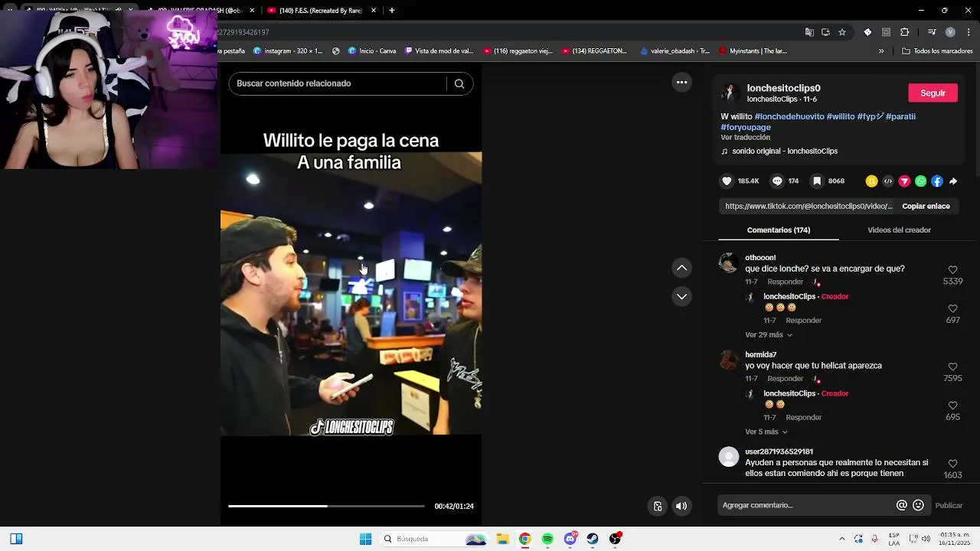This screenshot has width=980, height=551.
Task: Click the yellow repost share icon
Action: pyautogui.click(x=871, y=181)
